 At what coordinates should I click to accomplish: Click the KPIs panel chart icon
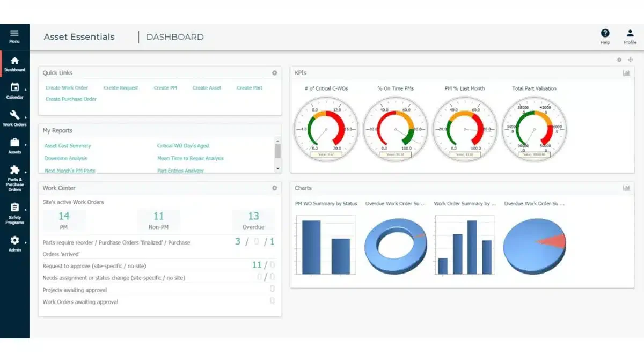pyautogui.click(x=626, y=73)
